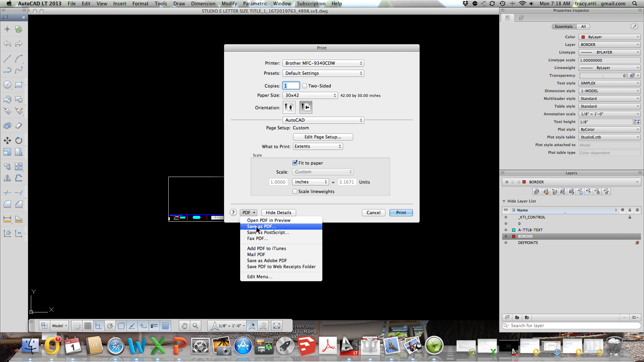644x362 pixels.
Task: Toggle visibility of A-TTLB-TEXT layer
Action: 506,230
